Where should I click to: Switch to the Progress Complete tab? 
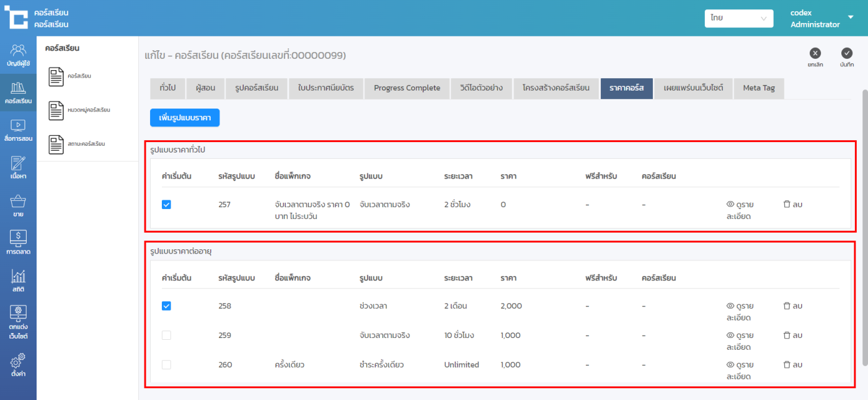407,88
